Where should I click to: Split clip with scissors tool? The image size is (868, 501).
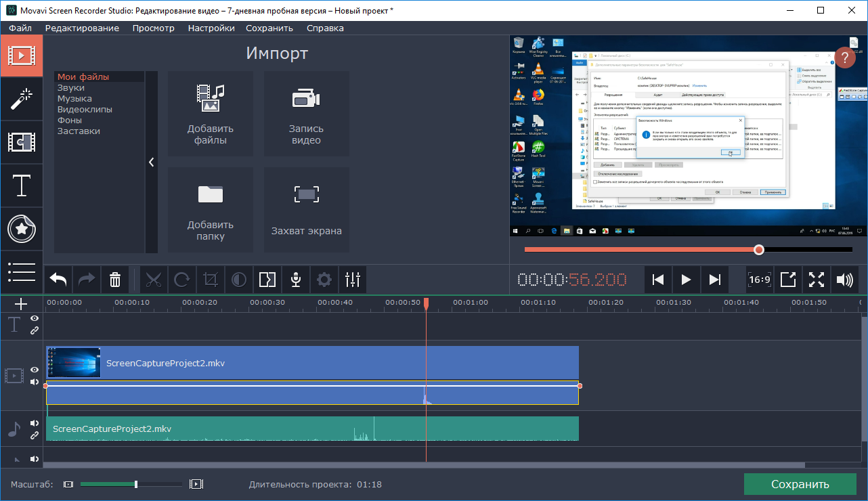coord(154,279)
